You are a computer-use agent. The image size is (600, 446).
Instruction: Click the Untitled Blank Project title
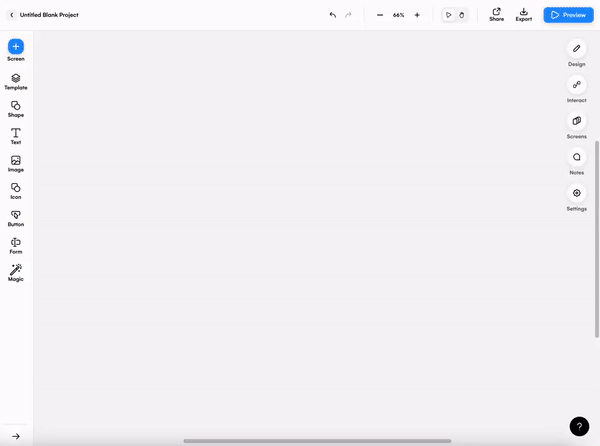pos(49,15)
